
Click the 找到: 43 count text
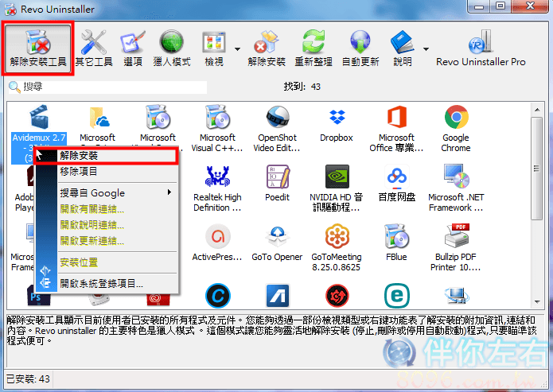click(x=302, y=87)
